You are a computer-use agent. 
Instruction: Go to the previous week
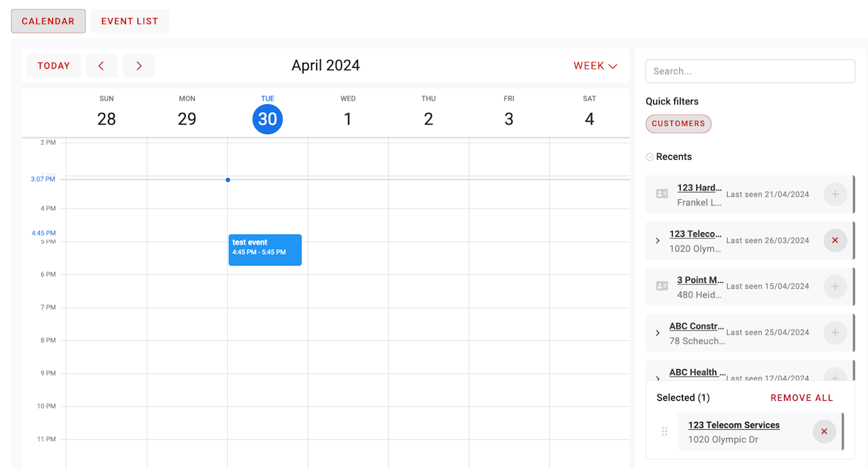101,66
